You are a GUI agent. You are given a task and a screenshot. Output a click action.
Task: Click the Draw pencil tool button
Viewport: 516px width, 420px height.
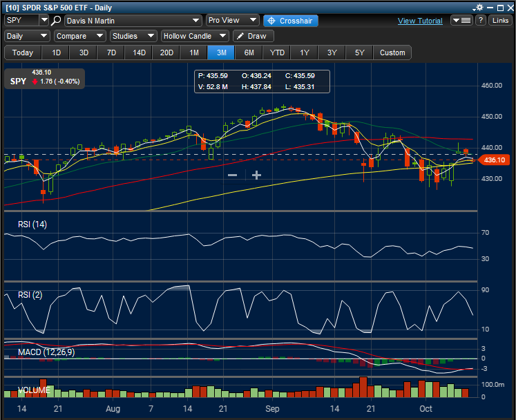click(x=253, y=36)
